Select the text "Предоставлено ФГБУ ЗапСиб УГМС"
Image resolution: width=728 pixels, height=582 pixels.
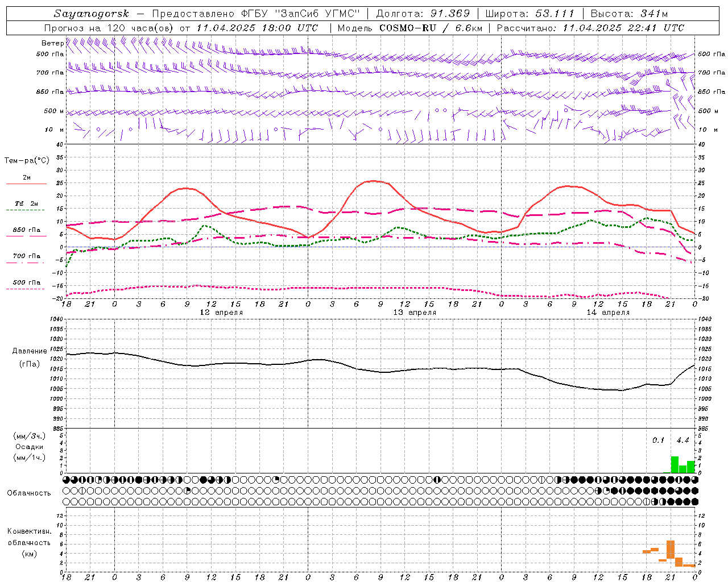coord(257,14)
